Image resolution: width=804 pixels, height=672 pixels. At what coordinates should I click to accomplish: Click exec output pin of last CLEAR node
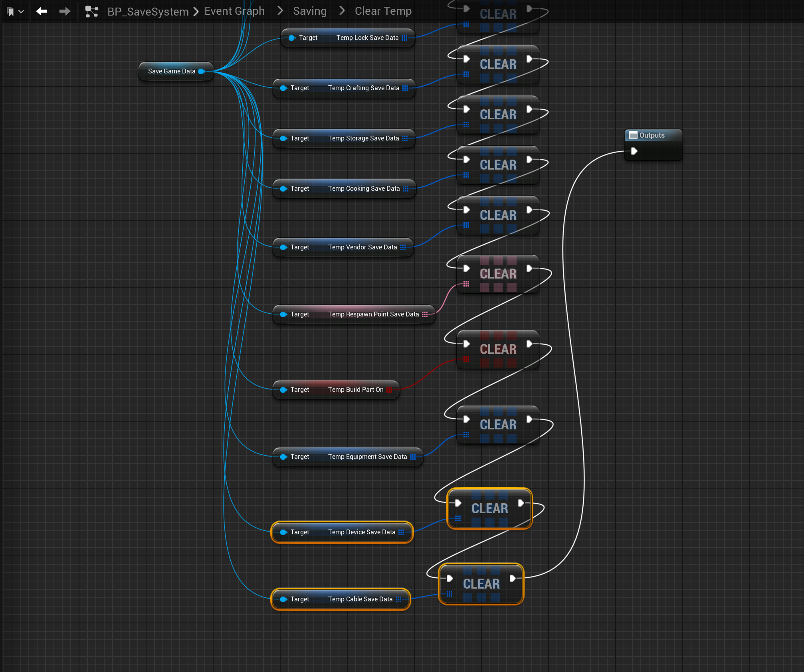tap(513, 578)
